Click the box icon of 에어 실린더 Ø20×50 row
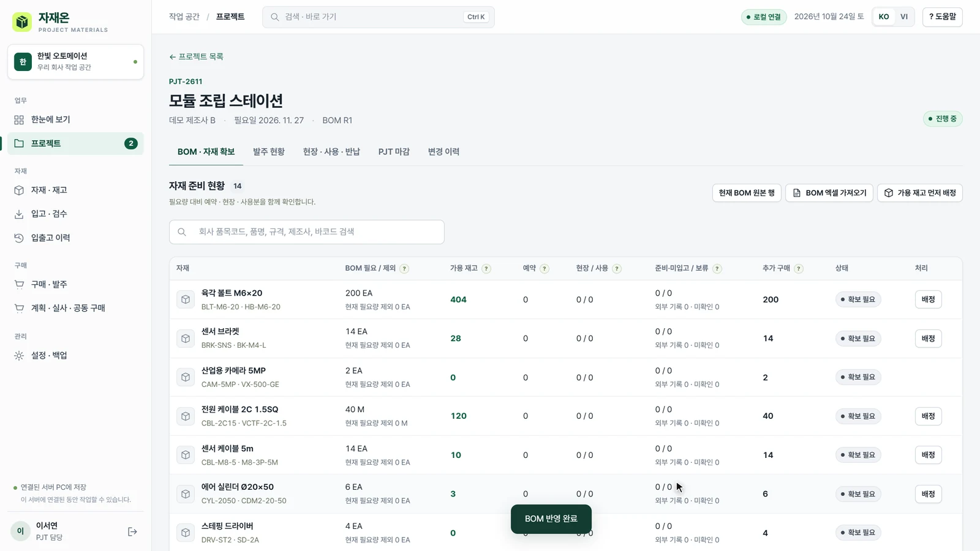 point(186,494)
